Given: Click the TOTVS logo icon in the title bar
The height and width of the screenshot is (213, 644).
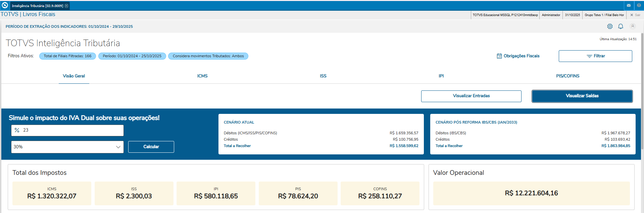Looking at the screenshot, I should pyautogui.click(x=5, y=5).
